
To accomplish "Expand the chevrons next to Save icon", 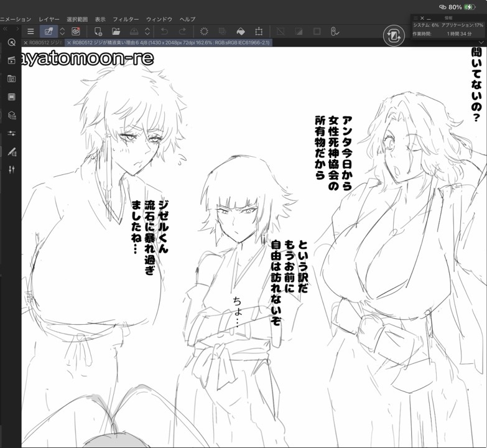I will [x=147, y=31].
